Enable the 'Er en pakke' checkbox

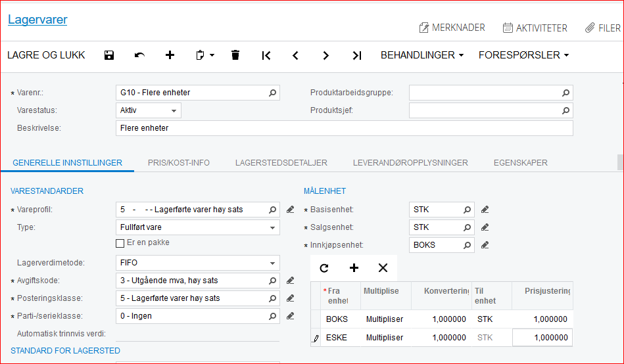tap(120, 243)
